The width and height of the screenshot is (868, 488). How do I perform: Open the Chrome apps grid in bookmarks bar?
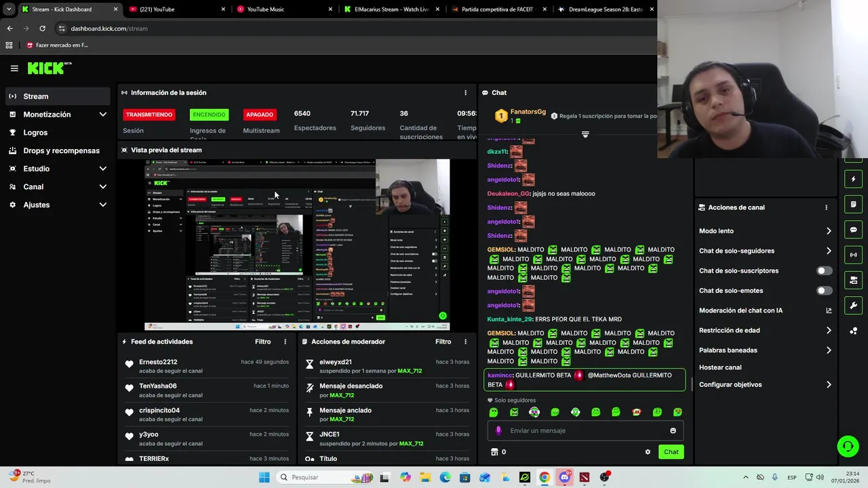[x=9, y=45]
